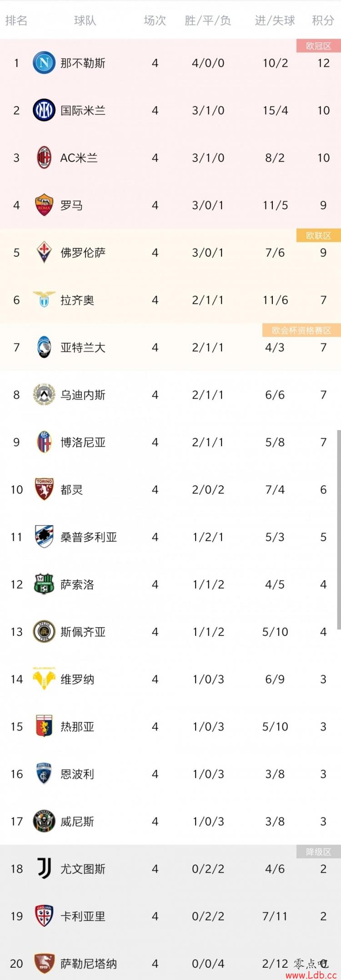The height and width of the screenshot is (980, 341).
Task: Click the 萨勒尼塔纳 team name
Action: 89,964
